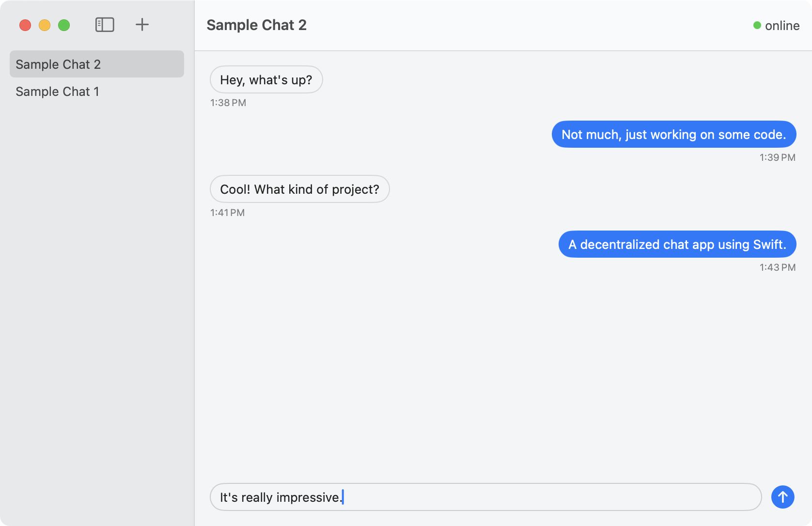This screenshot has height=526, width=812.
Task: Click the 1:39 PM timestamp
Action: [x=777, y=157]
